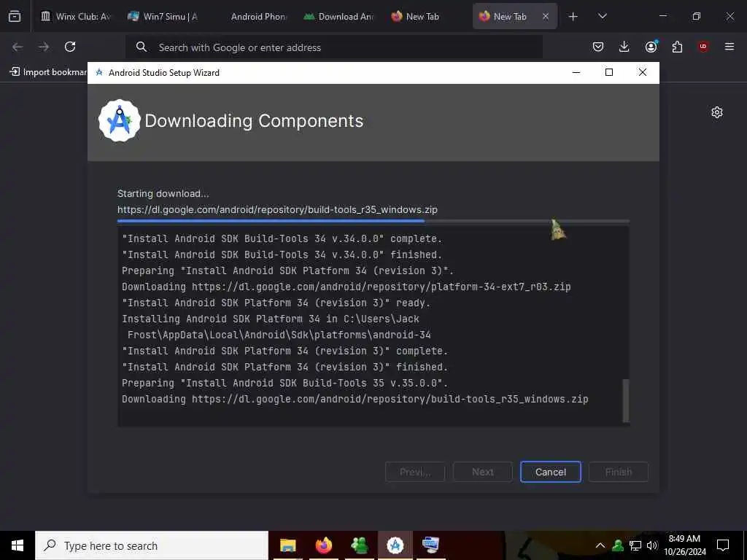Click the log output vertical scrollbar thumb
This screenshot has height=560, width=747.
[626, 400]
